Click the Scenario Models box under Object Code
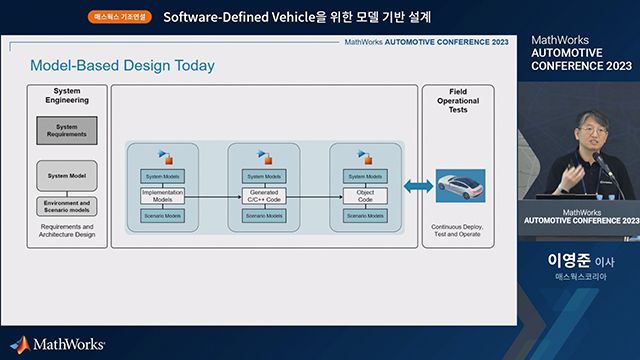The width and height of the screenshot is (640, 360). point(365,216)
